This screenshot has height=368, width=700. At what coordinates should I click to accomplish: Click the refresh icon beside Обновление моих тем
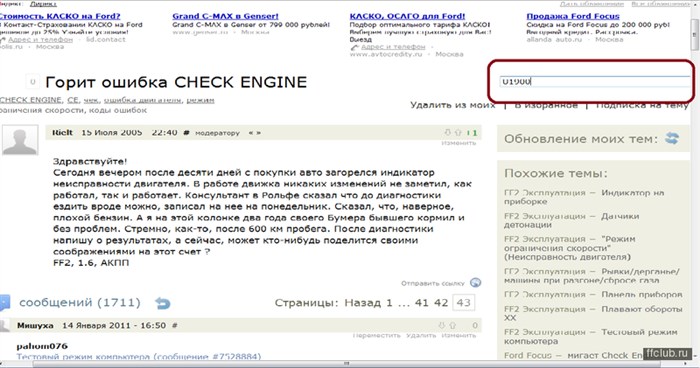coord(672,138)
